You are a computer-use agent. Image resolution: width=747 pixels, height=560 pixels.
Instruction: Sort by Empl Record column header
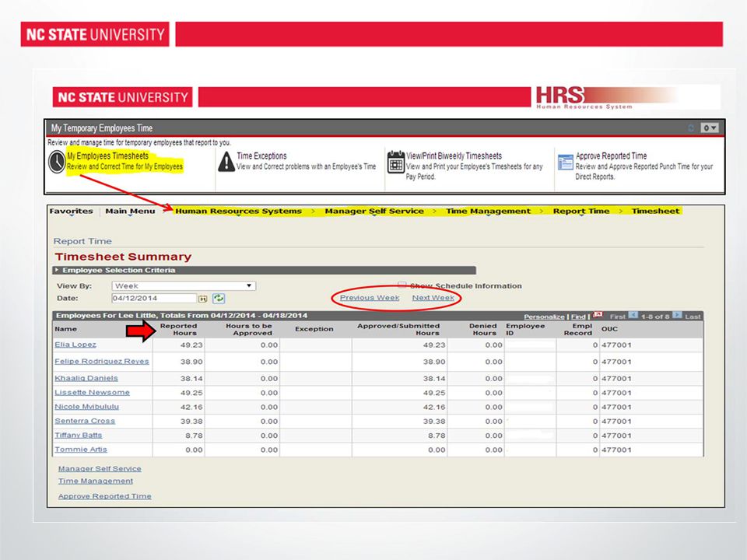click(578, 330)
